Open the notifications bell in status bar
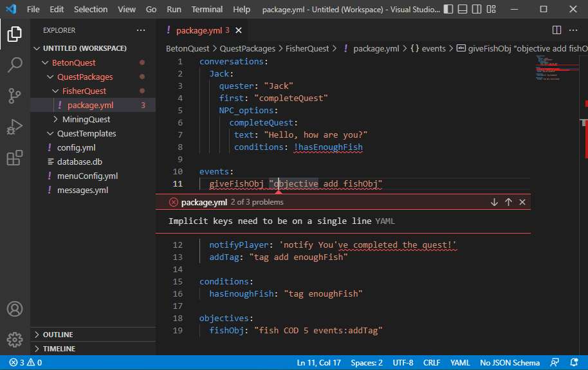 pos(574,362)
